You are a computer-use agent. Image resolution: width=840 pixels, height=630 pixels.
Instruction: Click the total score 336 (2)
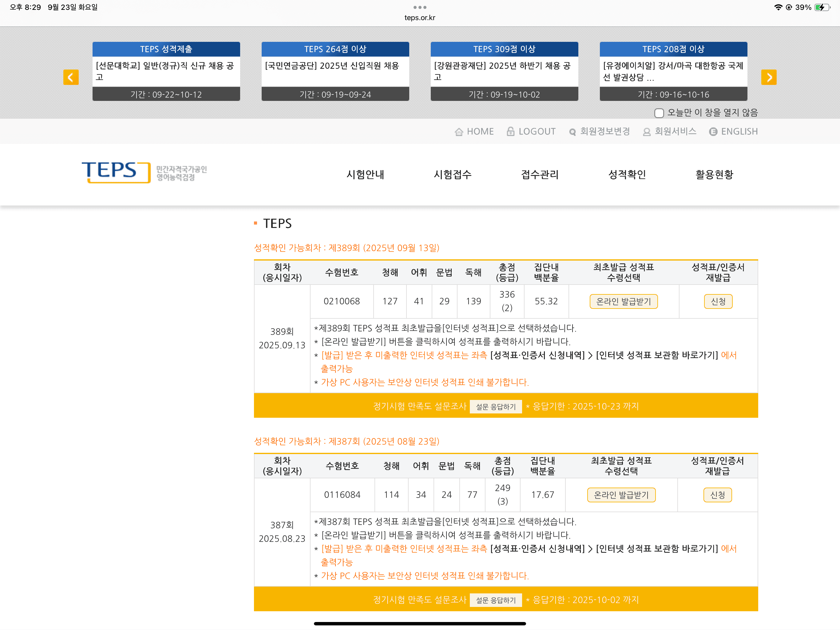pos(507,301)
